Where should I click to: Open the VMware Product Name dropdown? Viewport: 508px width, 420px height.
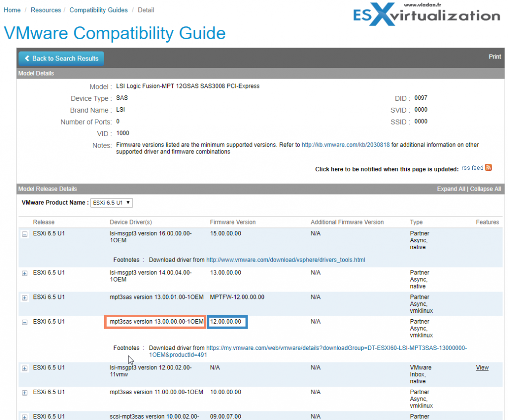[111, 203]
